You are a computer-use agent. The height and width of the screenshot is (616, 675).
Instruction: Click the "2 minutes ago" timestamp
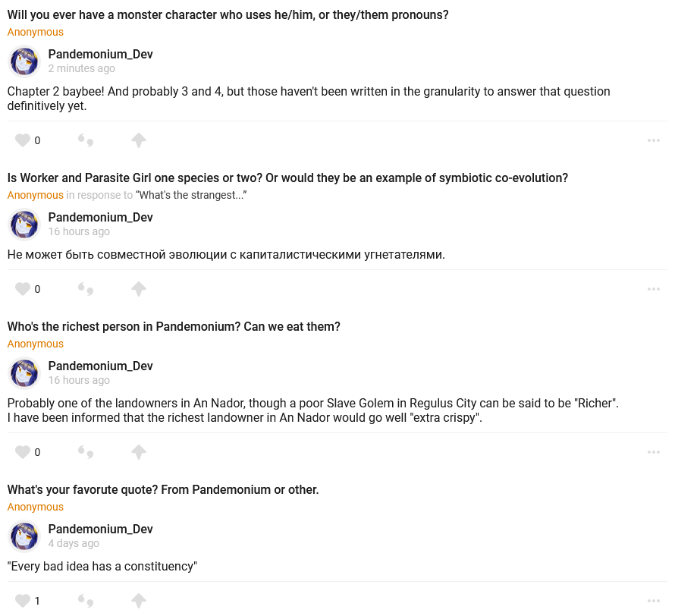[x=82, y=68]
